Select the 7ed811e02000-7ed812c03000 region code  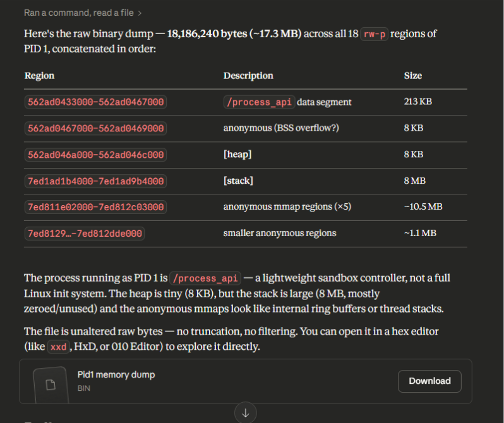click(95, 207)
